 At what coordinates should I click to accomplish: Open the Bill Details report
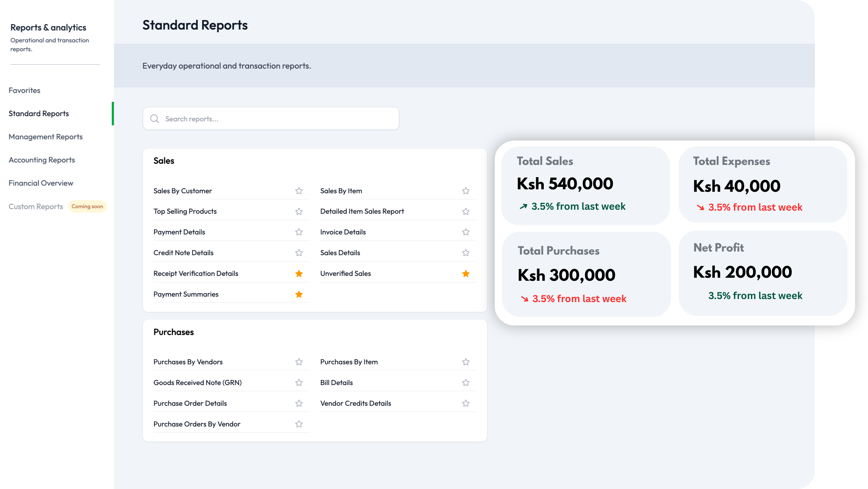click(x=336, y=383)
